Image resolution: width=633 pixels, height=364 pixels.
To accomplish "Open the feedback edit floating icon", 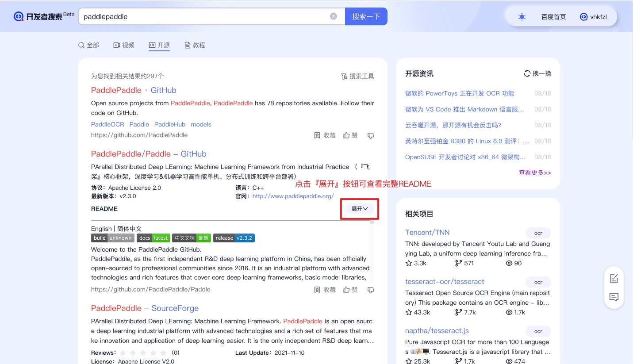I will [614, 278].
